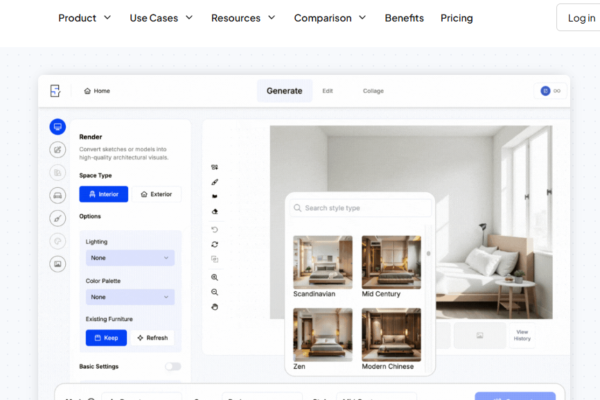Choose the Scandinavian style thumbnail
Image resolution: width=600 pixels, height=400 pixels.
click(x=323, y=262)
